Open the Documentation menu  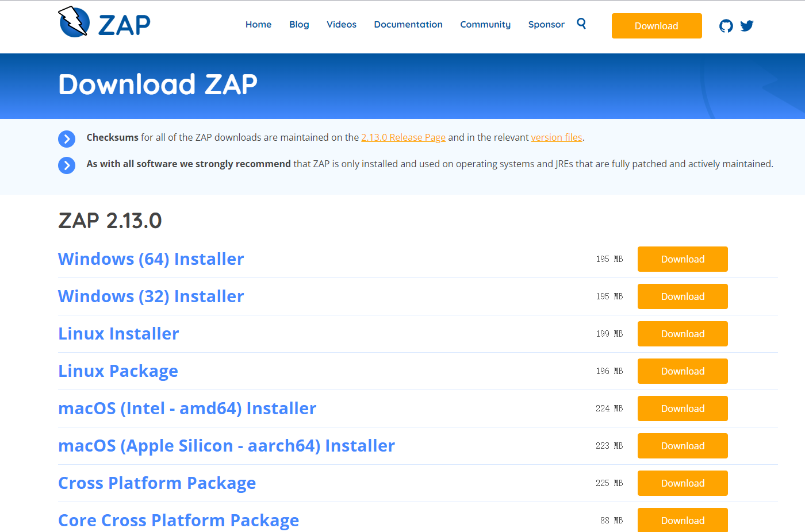coord(408,25)
